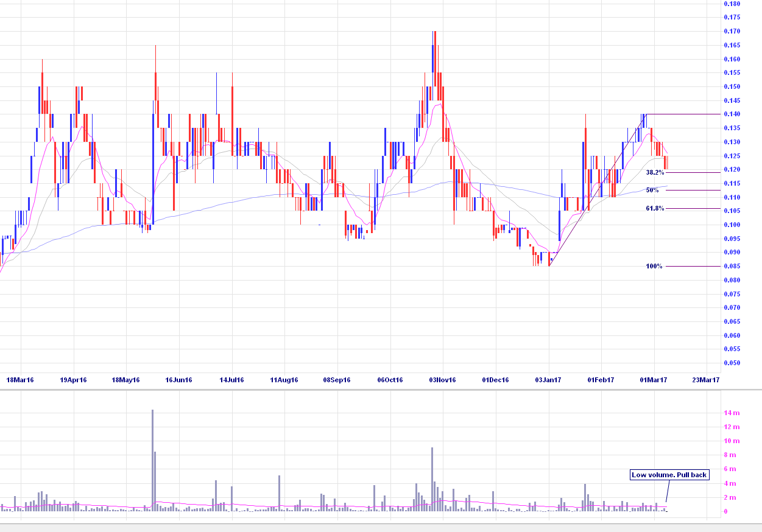Choose the 0.145 price level
This screenshot has height=532, width=762.
tap(732, 100)
